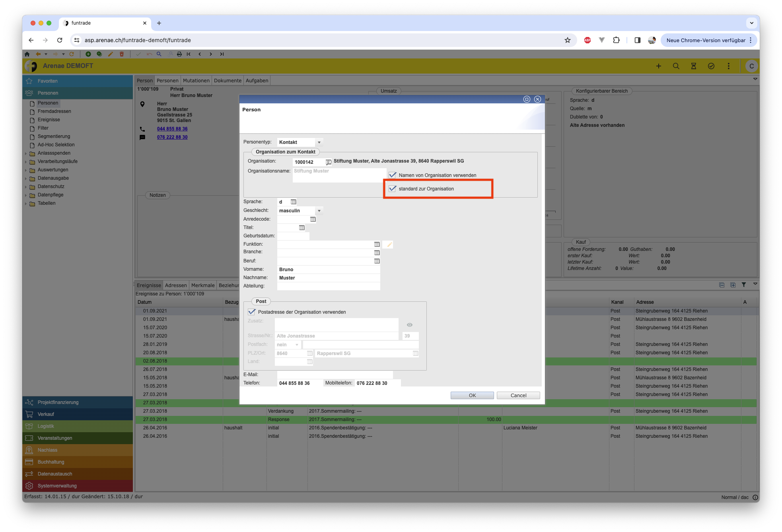This screenshot has height=532, width=782.
Task: Click the pencil edit icon beside Funktion
Action: [x=389, y=245]
